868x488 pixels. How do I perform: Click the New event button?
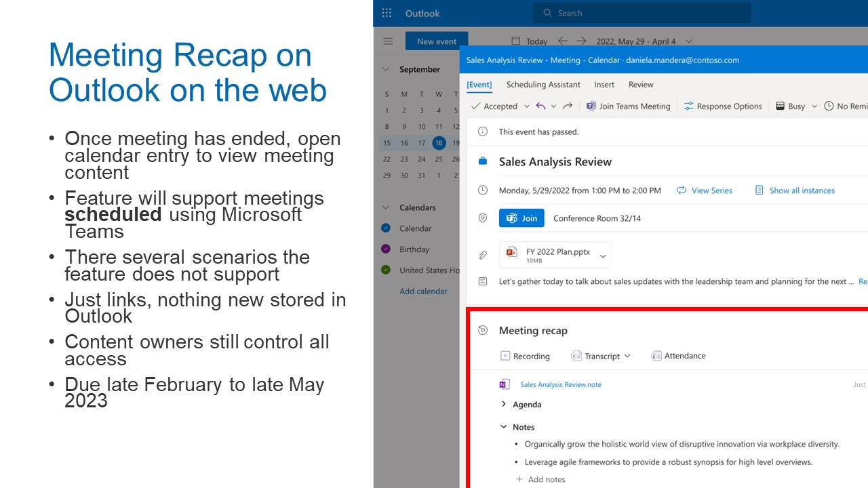(x=437, y=41)
